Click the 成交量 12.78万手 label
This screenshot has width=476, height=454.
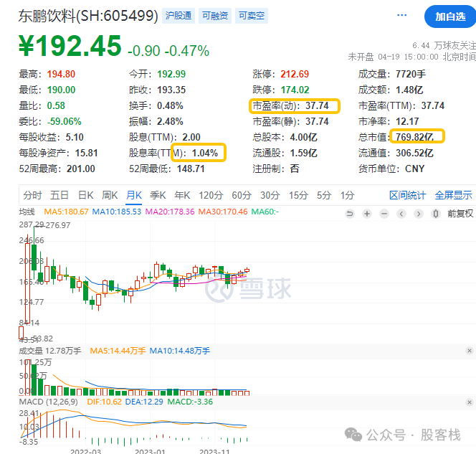[50, 351]
